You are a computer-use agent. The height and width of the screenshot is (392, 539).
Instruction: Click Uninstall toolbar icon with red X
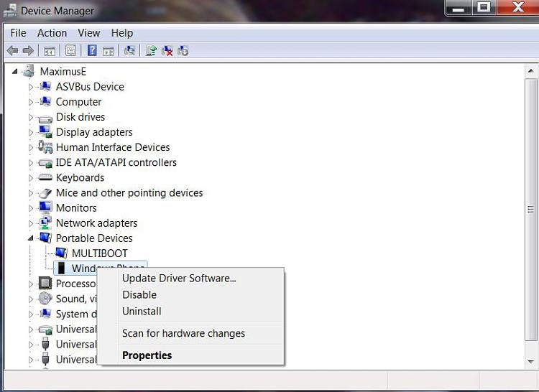pyautogui.click(x=167, y=51)
